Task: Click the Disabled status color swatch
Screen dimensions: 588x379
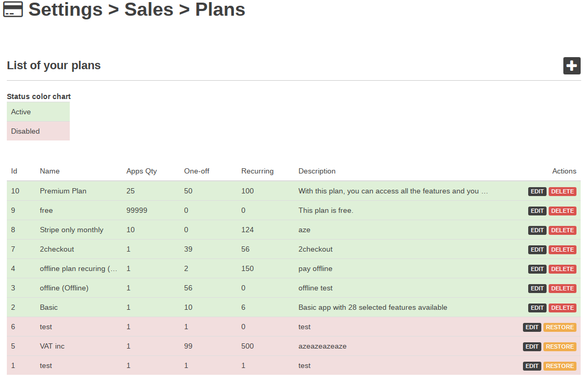Action: click(x=38, y=131)
